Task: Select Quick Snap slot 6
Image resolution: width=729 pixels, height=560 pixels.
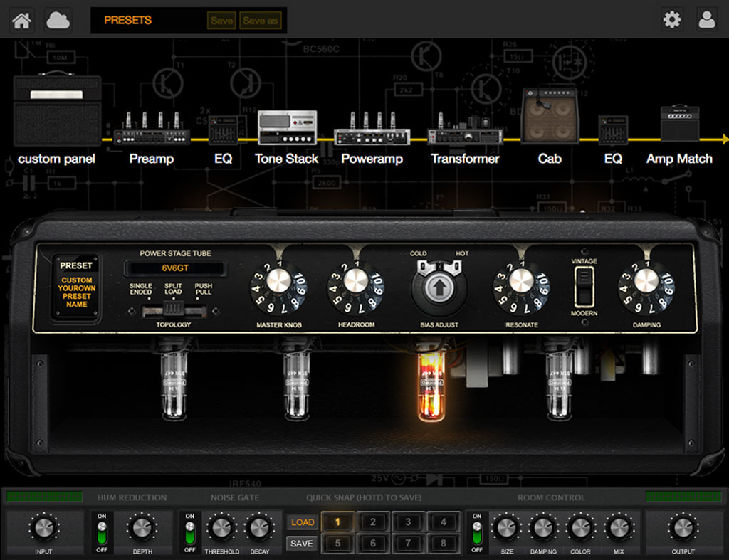Action: point(373,543)
